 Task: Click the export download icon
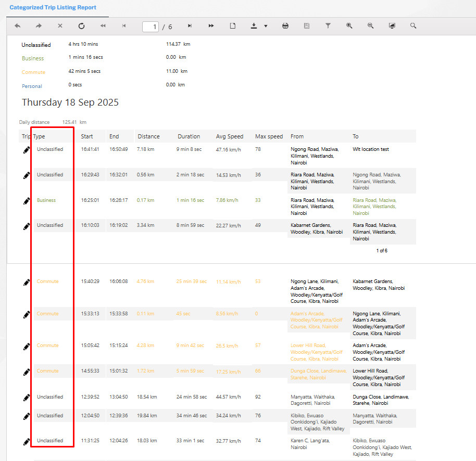254,26
